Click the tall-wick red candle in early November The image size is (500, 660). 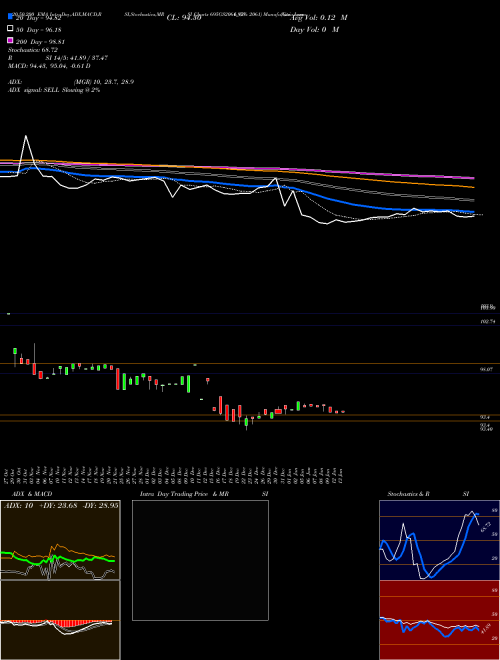(x=35, y=359)
